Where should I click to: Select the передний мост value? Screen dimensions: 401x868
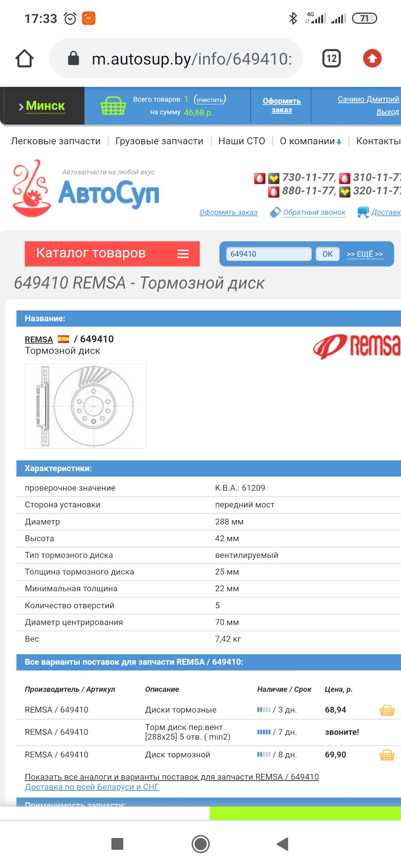(x=245, y=505)
